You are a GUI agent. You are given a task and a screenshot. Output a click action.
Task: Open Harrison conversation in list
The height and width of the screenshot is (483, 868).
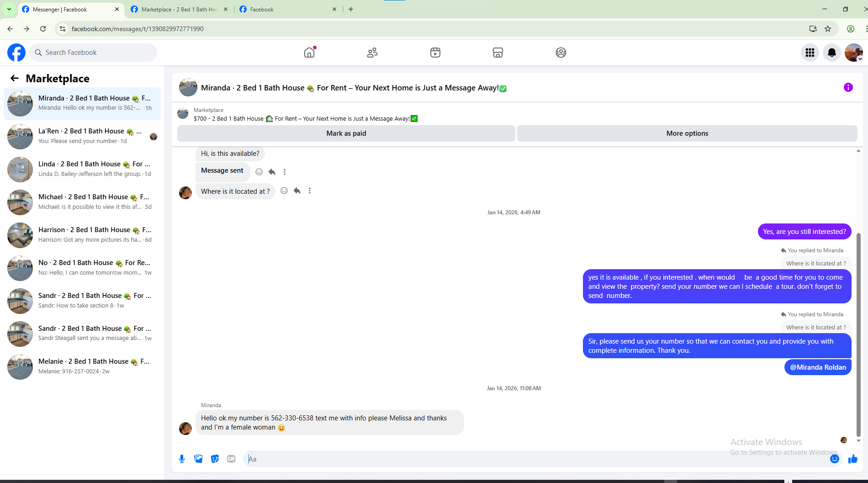coord(82,235)
